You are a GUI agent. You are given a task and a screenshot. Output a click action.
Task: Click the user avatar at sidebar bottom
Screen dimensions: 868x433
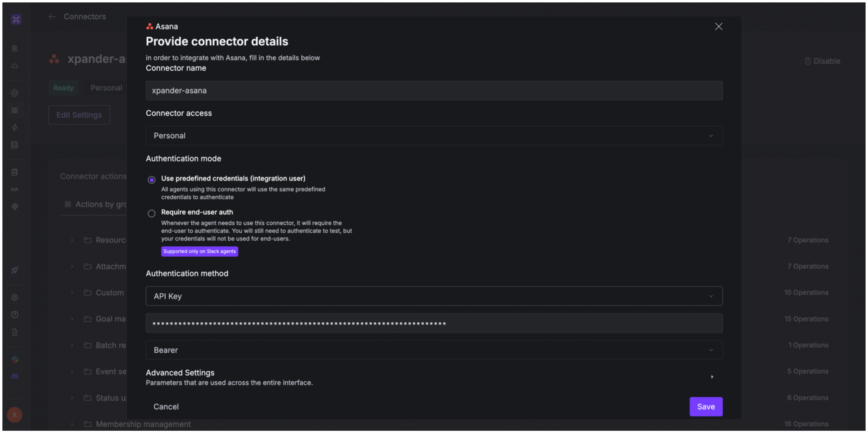15,415
